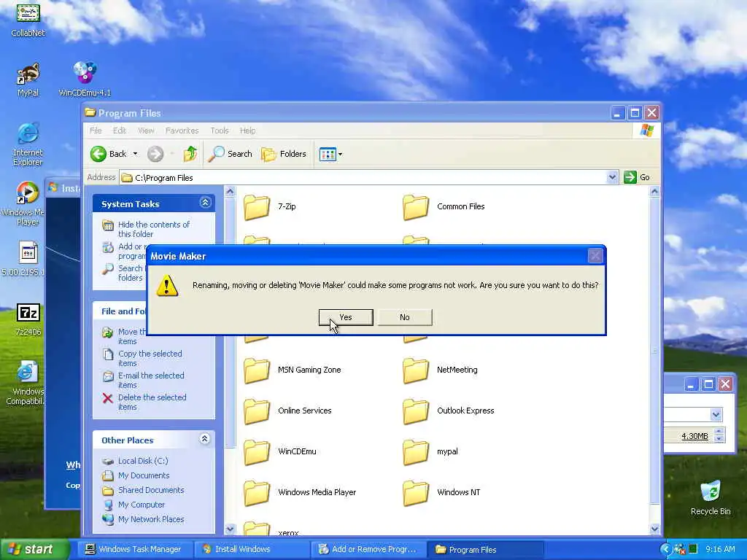747x560 pixels.
Task: Open the Edit menu
Action: click(119, 131)
